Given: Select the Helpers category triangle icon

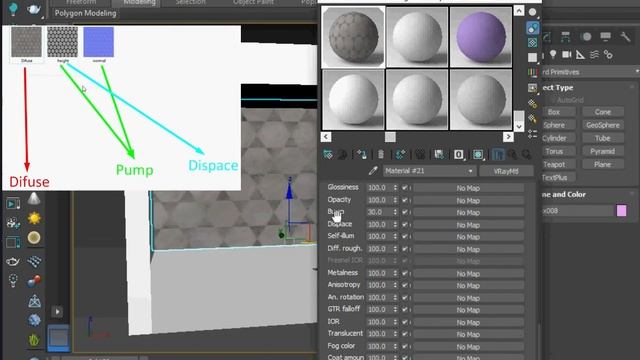Looking at the screenshot, I should 580,54.
